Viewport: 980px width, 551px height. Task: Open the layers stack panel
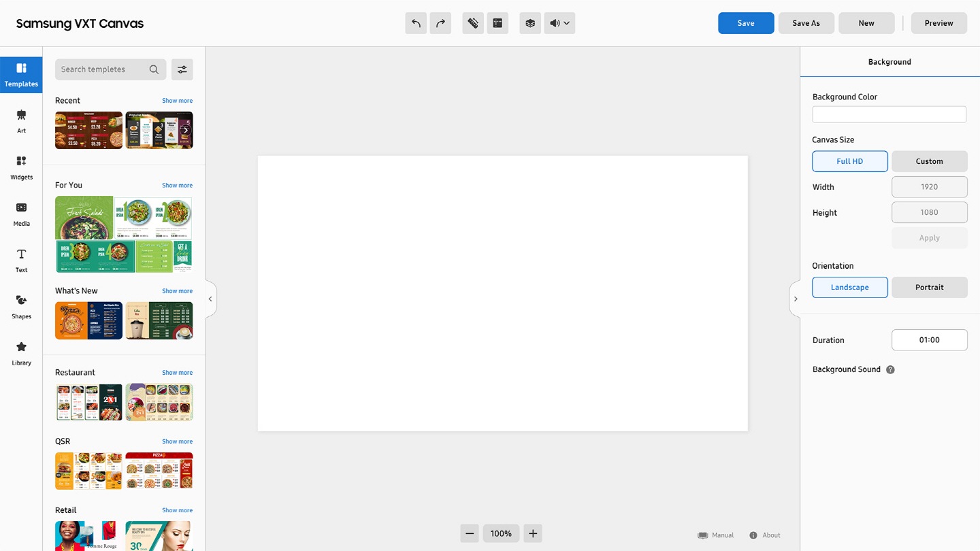530,23
